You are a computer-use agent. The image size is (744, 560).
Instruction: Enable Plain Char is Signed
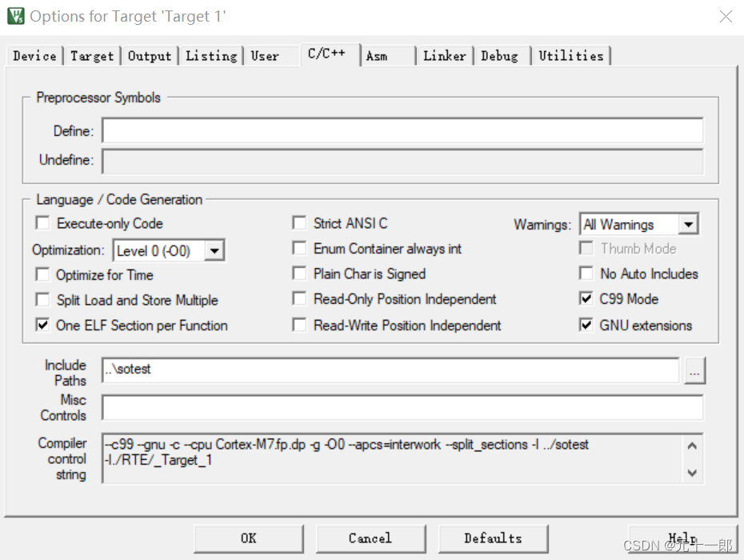click(299, 273)
